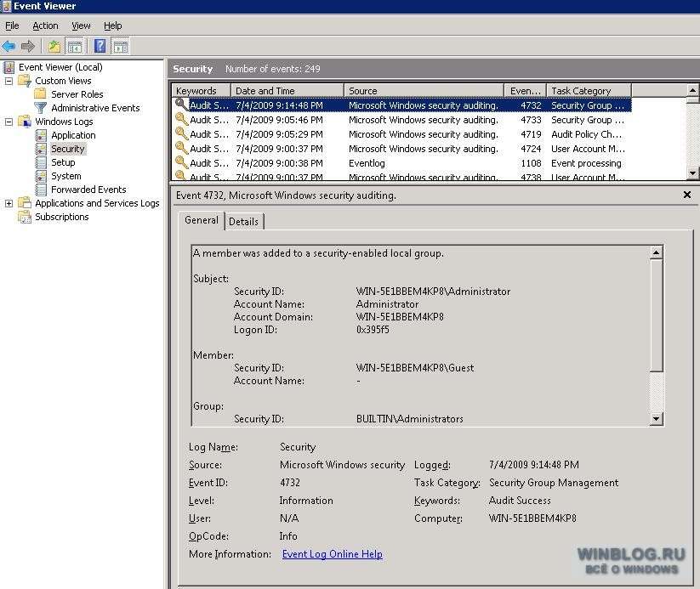The height and width of the screenshot is (589, 700).
Task: Click the key icon of event 4724 row
Action: (181, 148)
